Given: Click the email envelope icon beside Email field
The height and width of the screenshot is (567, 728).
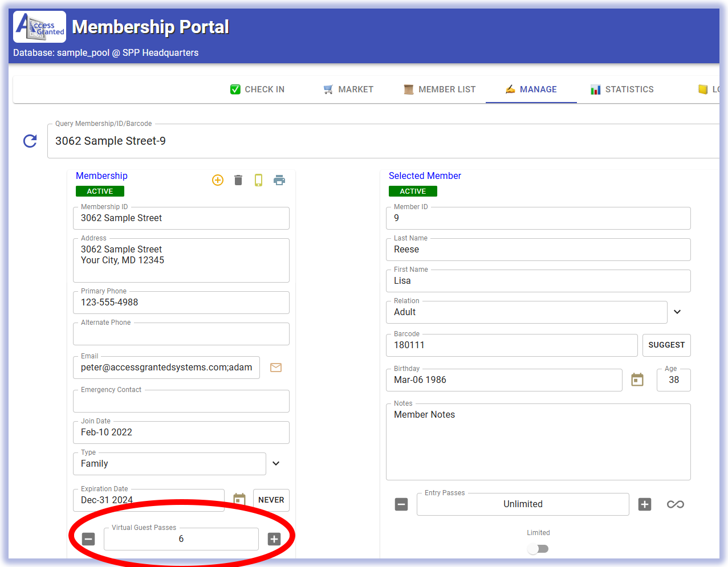Looking at the screenshot, I should point(276,368).
